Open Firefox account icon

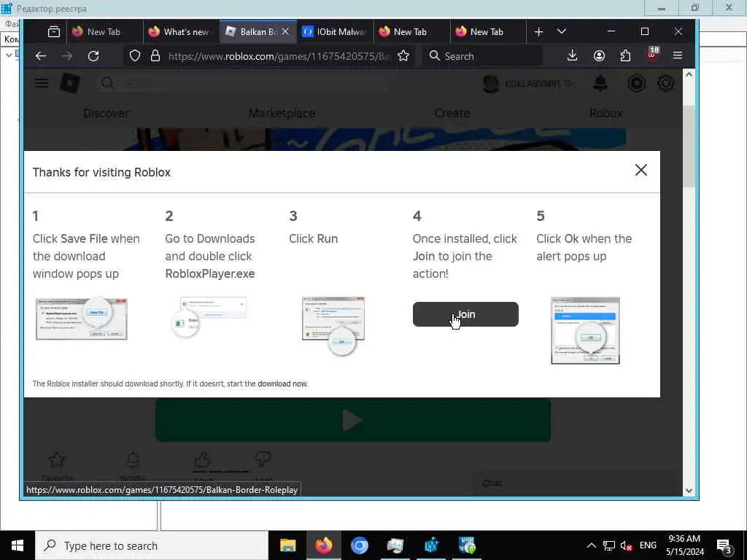(600, 55)
